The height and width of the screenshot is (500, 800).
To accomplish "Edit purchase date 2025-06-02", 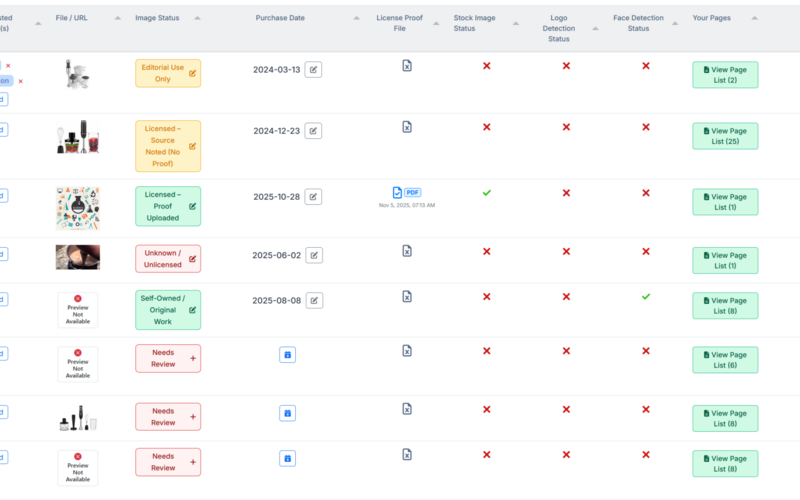I will (314, 255).
